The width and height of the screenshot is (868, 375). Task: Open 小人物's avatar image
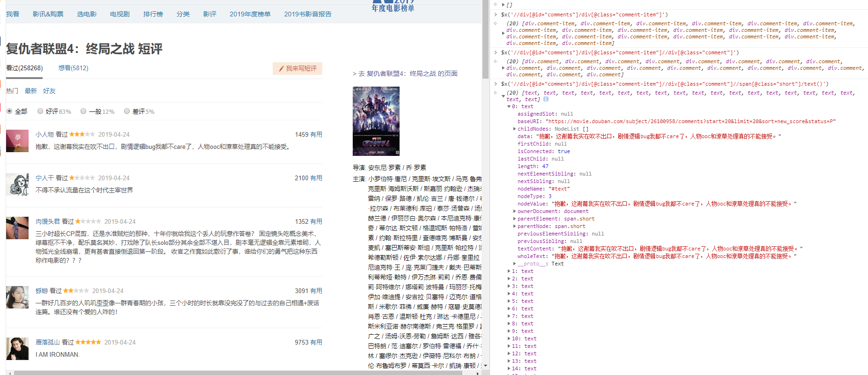click(17, 141)
